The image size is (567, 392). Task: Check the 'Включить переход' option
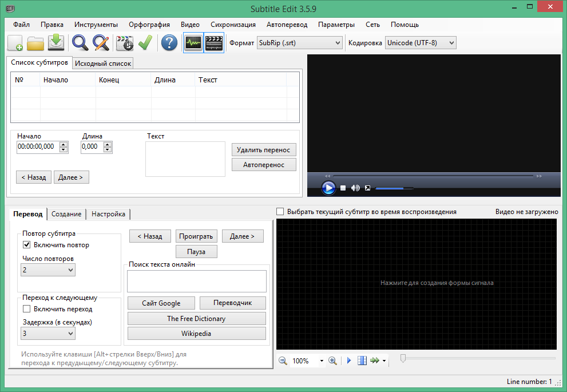coord(26,309)
